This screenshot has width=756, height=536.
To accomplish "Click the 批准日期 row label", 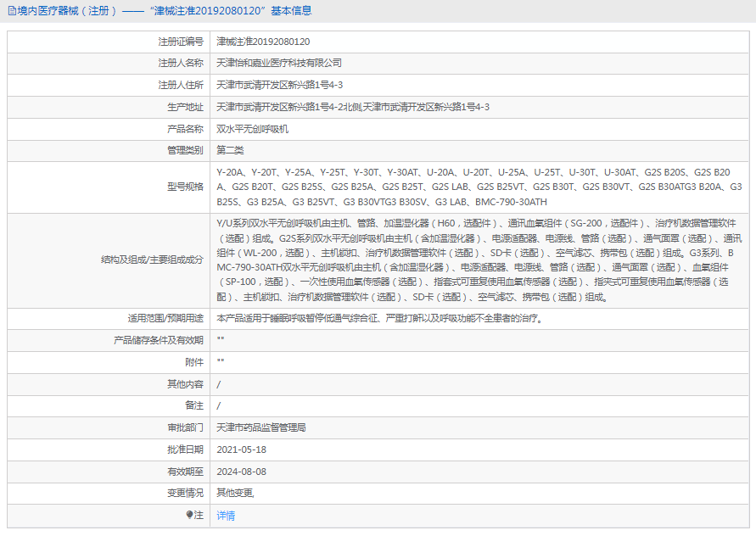I will pyautogui.click(x=185, y=449).
